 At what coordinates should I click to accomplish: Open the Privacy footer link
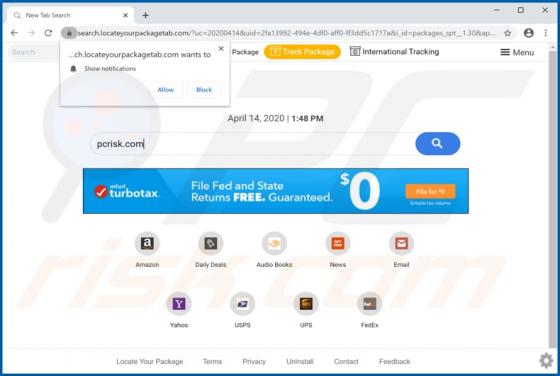coord(254,361)
